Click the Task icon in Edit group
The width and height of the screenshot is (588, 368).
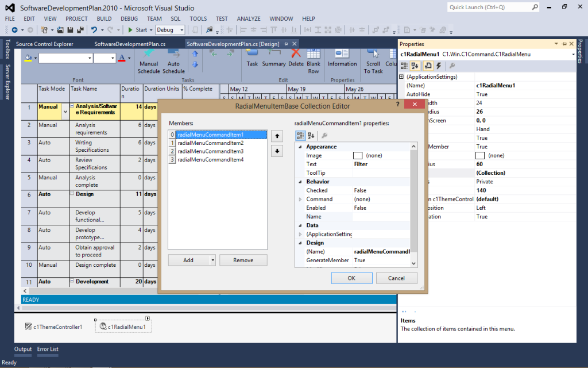[252, 53]
